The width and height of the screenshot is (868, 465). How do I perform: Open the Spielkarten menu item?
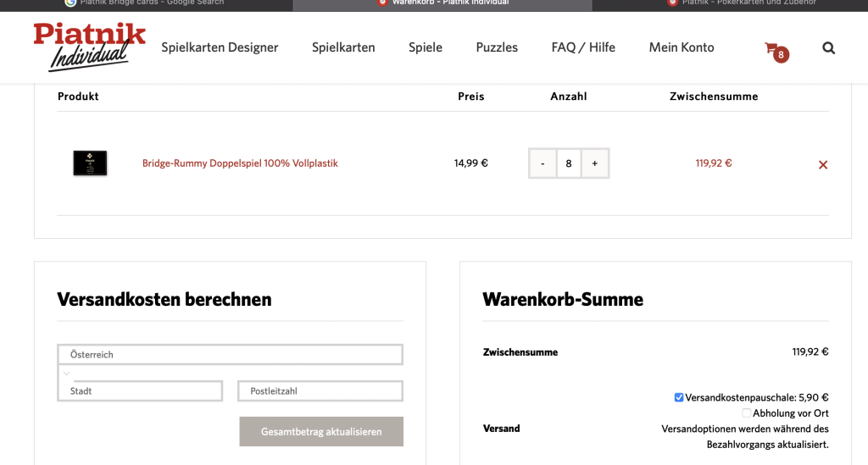click(x=343, y=47)
